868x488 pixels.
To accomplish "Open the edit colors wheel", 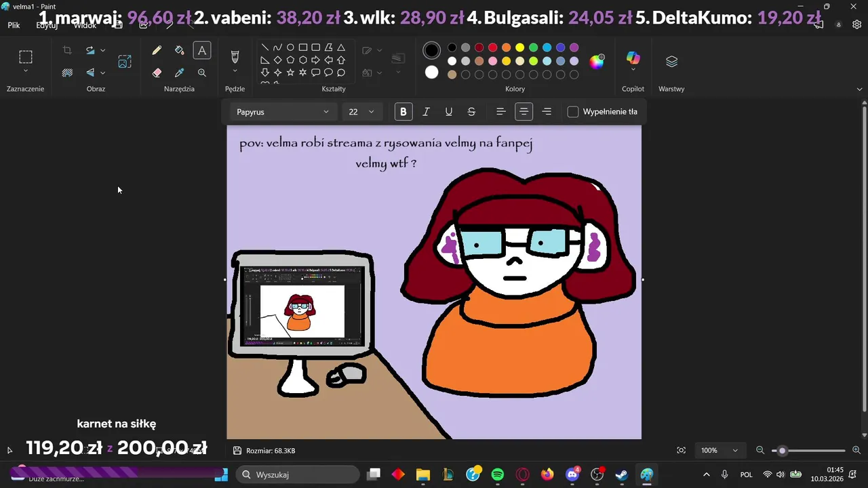I will [597, 62].
